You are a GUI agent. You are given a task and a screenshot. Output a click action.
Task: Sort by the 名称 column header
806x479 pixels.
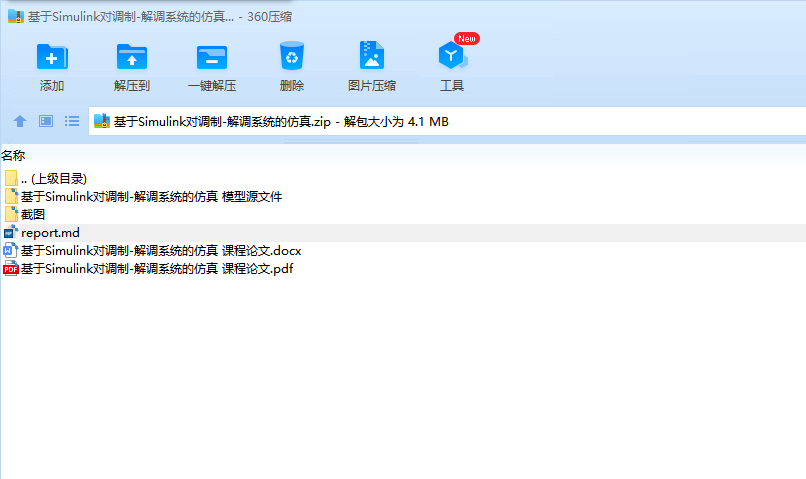click(13, 156)
